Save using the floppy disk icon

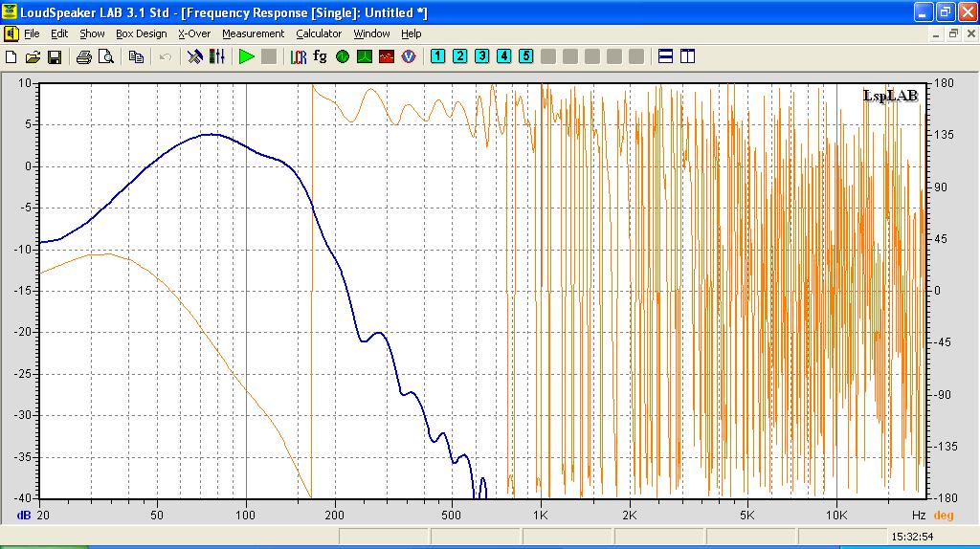click(x=55, y=57)
